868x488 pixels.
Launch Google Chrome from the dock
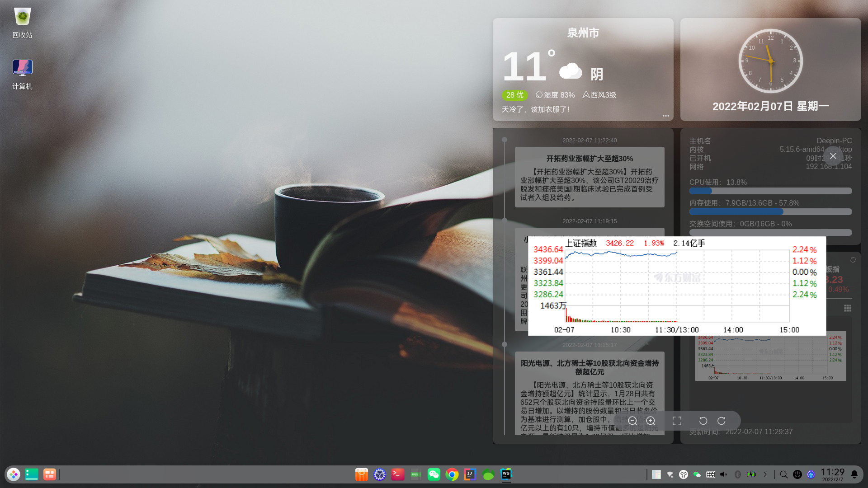[x=452, y=474]
